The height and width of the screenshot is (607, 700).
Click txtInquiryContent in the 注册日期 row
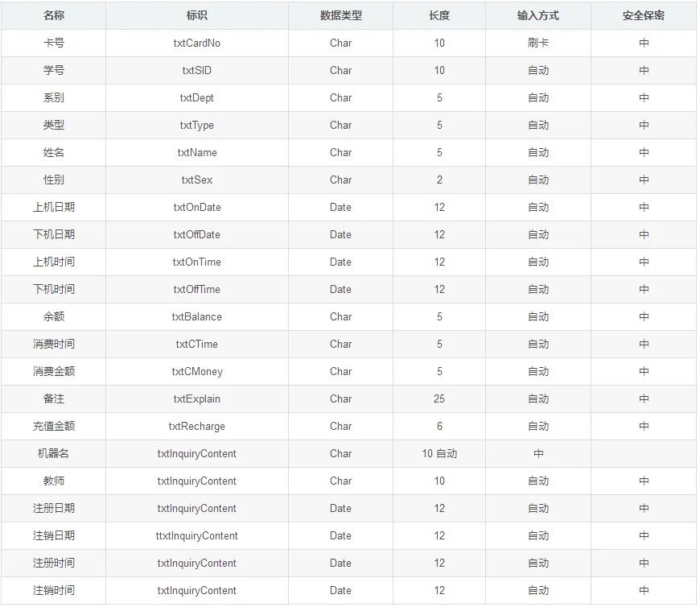197,508
